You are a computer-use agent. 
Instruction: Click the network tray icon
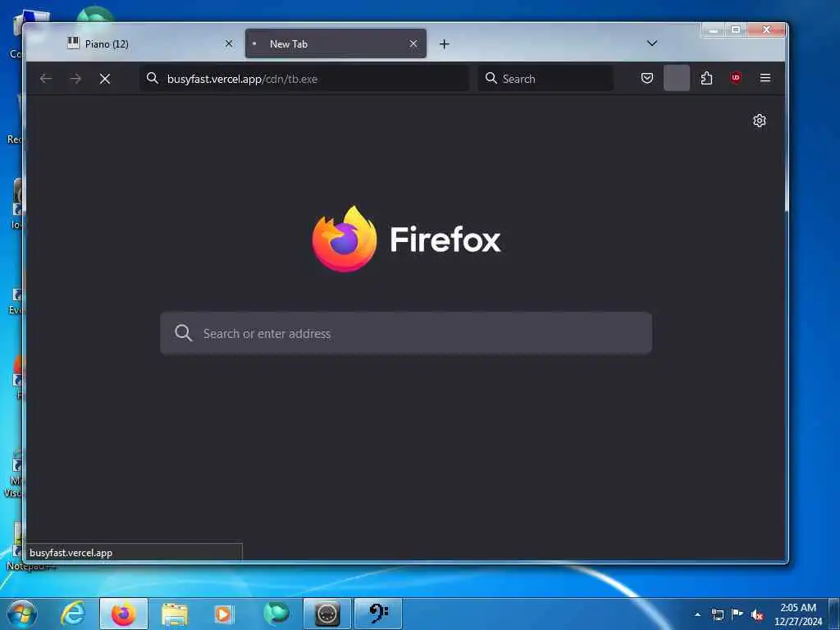[717, 614]
